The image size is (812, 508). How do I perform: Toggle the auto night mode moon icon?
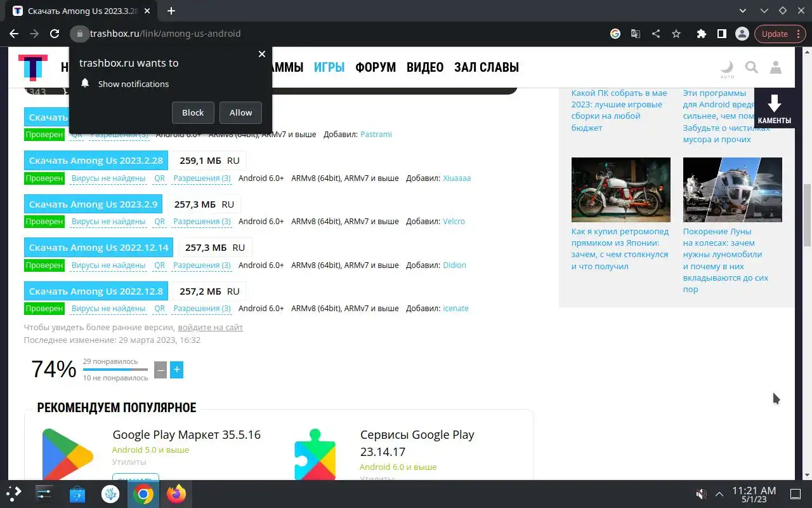727,69
